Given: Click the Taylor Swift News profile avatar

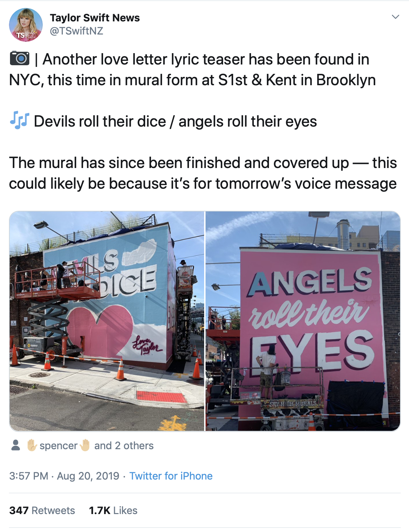Looking at the screenshot, I should (x=26, y=25).
